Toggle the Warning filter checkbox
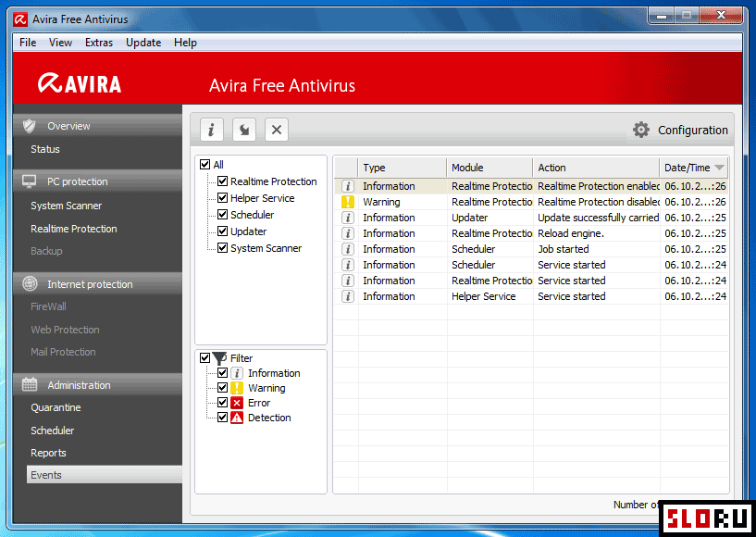The image size is (756, 537). pos(222,388)
